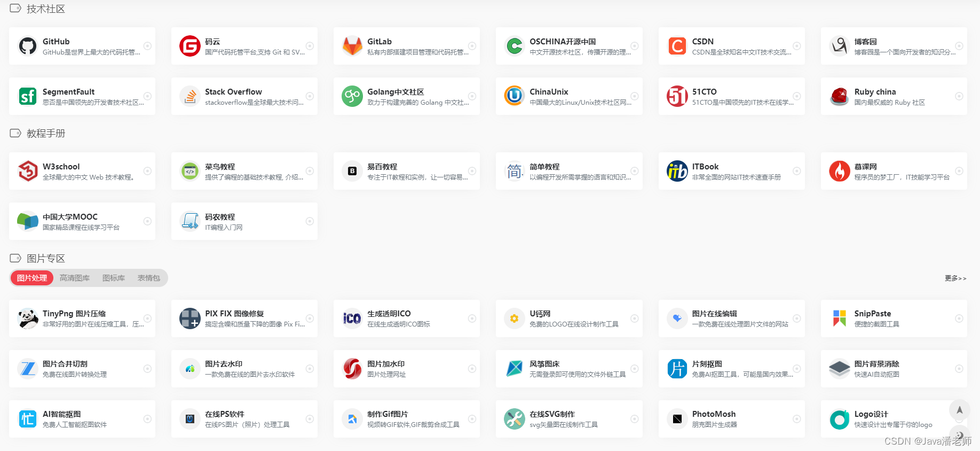Open the Logo设计 teal ring icon
Image resolution: width=980 pixels, height=451 pixels.
click(840, 419)
